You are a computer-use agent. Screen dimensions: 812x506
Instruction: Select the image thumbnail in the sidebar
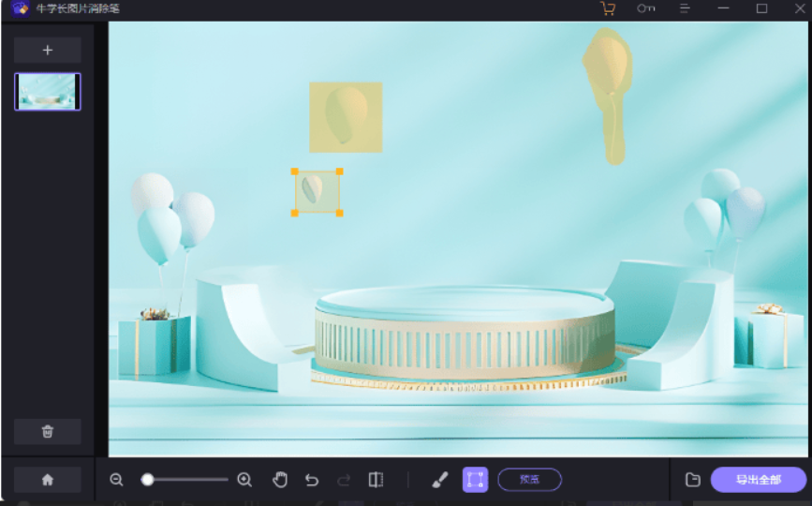click(x=48, y=92)
